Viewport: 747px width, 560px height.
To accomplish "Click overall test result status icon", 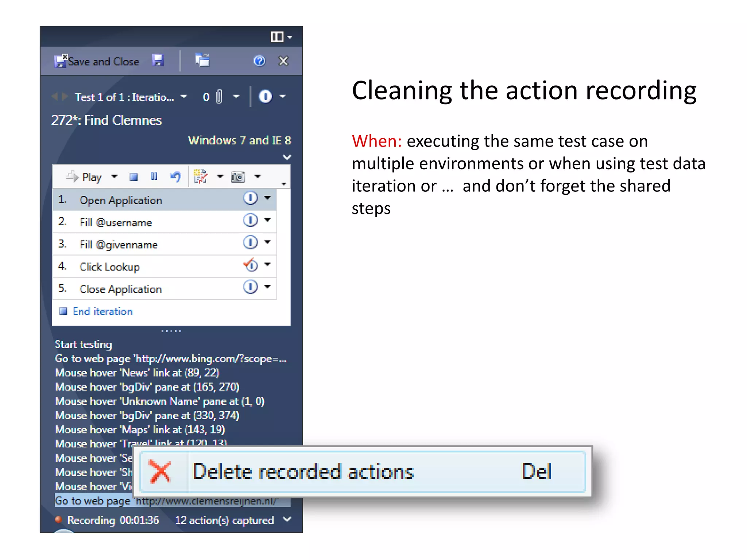I will click(265, 97).
